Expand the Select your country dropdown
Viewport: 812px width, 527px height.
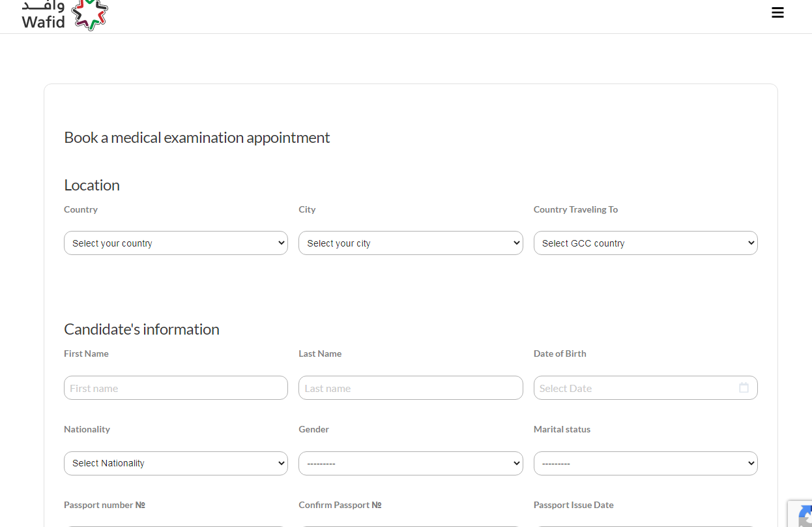coord(176,243)
